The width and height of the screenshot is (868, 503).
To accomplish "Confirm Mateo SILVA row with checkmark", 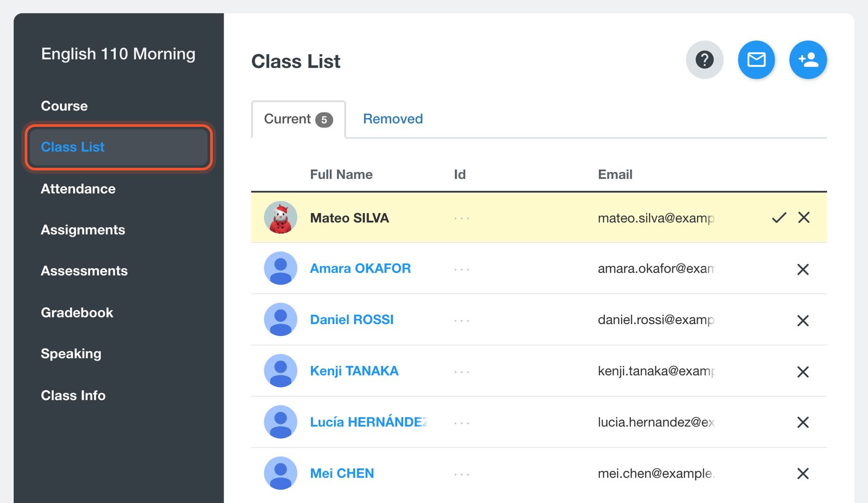I will point(779,218).
